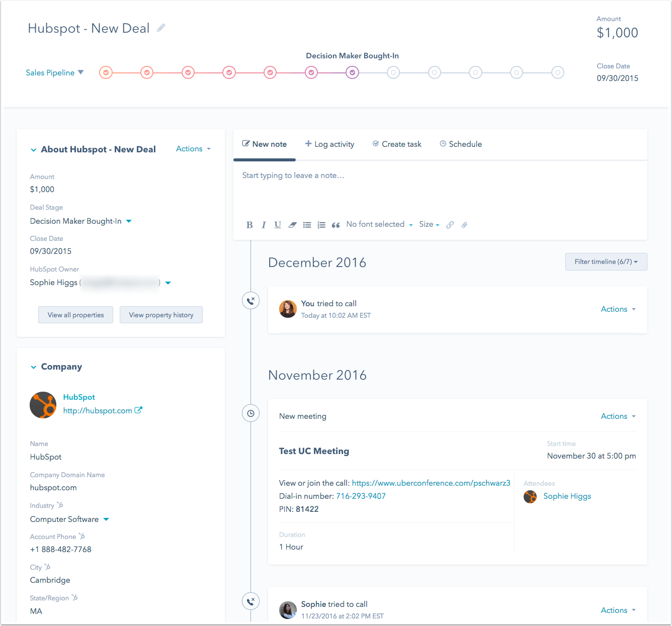Open Actions for 'You tried to call'
This screenshot has width=672, height=626.
[x=618, y=309]
